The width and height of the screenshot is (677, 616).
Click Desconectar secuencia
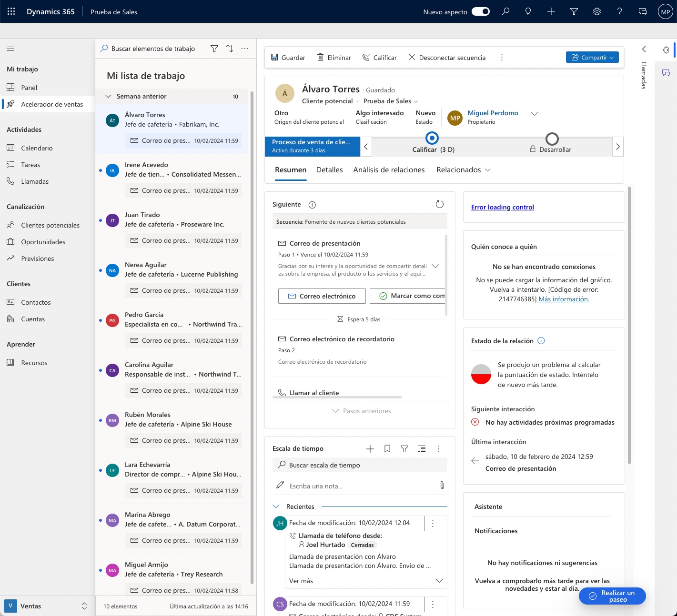(x=447, y=58)
